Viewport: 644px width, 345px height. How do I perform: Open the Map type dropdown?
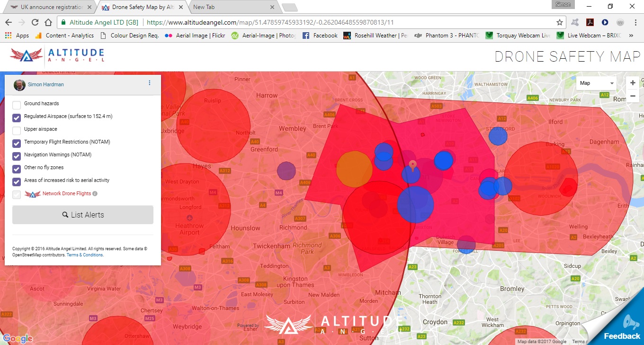[596, 83]
